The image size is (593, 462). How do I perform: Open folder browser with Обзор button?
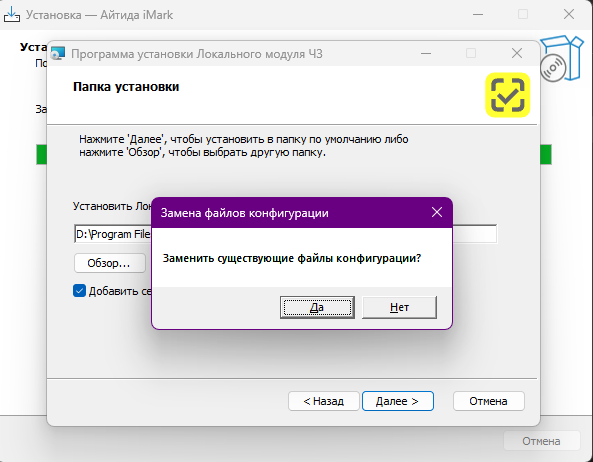point(110,263)
